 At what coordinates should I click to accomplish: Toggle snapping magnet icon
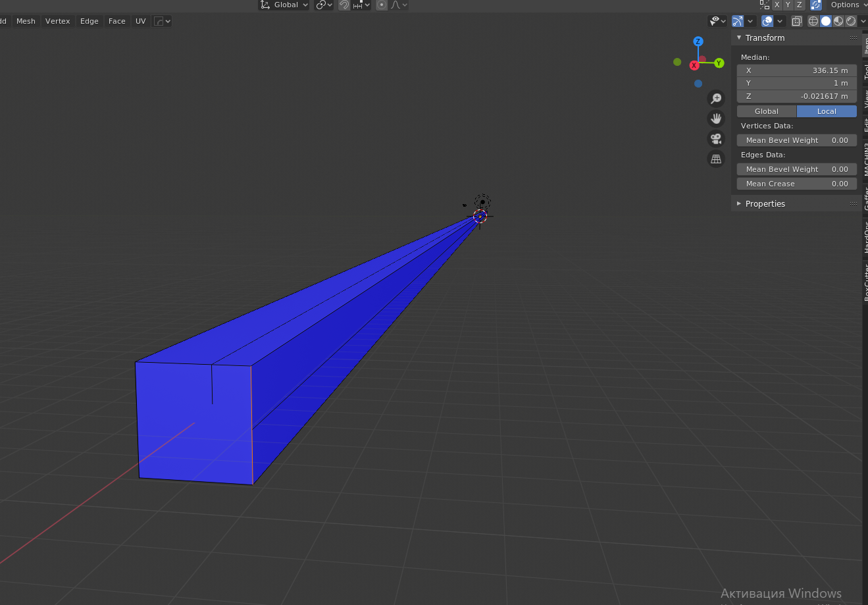tap(344, 5)
